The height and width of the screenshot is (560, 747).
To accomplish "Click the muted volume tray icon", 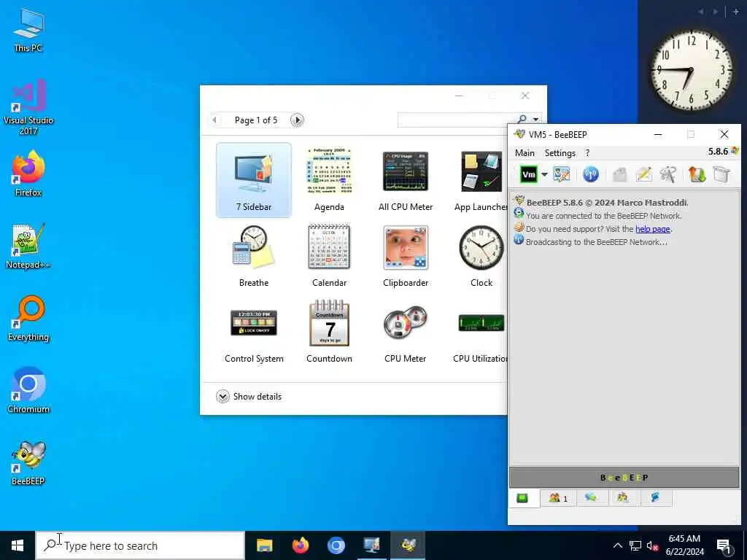I will (x=652, y=545).
